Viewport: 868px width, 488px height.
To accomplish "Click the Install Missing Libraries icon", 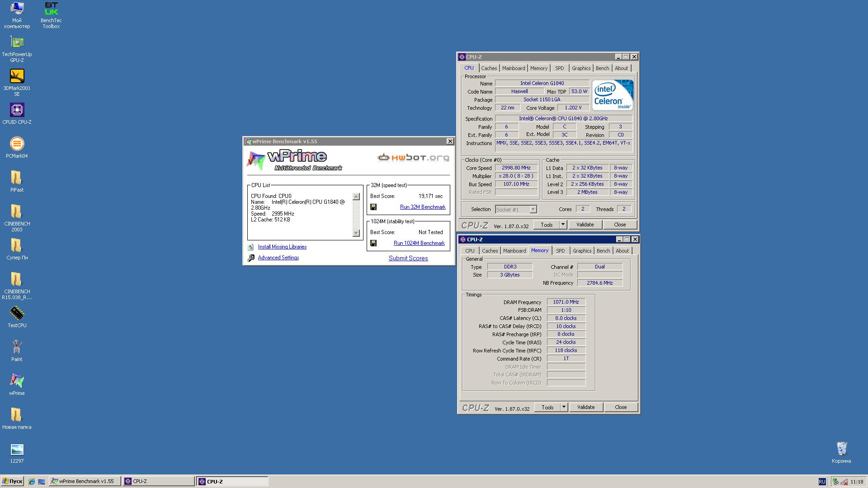I will pyautogui.click(x=251, y=247).
